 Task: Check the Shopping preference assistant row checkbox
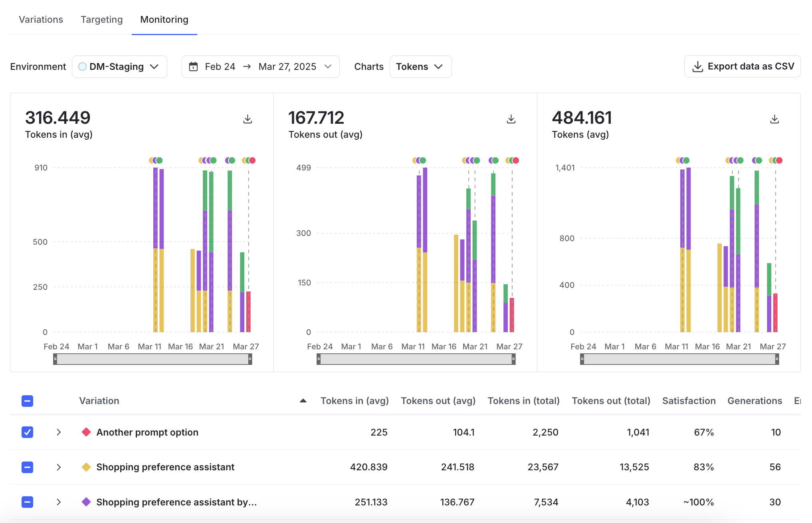(27, 467)
